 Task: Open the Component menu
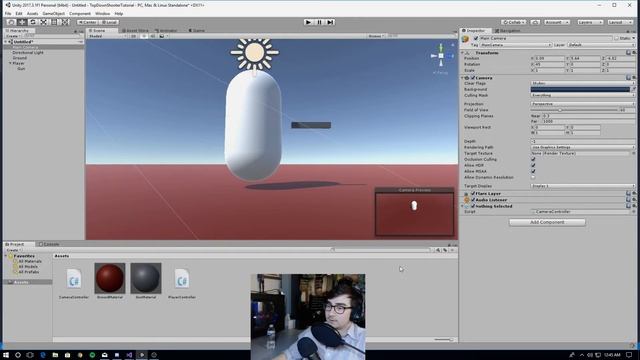(x=80, y=13)
